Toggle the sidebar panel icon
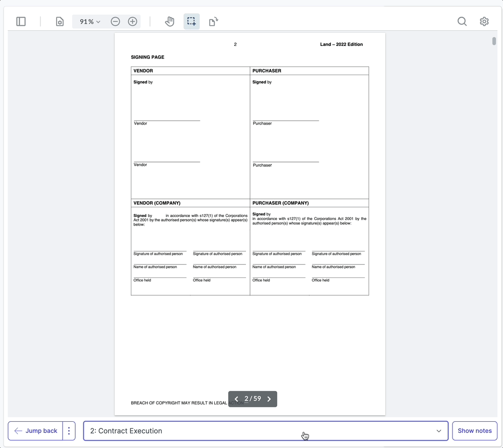This screenshot has width=503, height=448. coord(21,22)
